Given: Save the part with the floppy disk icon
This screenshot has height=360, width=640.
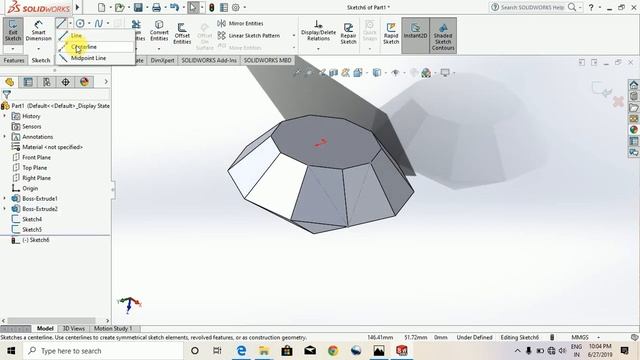Looking at the screenshot, I should pyautogui.click(x=138, y=7).
